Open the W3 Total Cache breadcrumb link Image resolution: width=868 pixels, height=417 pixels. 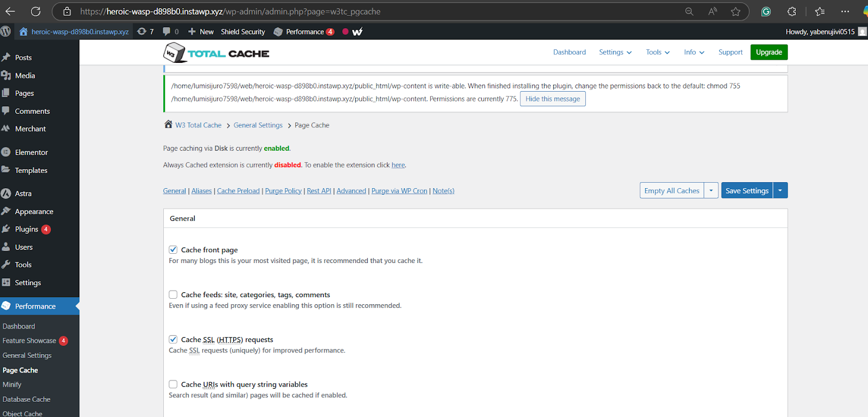tap(198, 125)
